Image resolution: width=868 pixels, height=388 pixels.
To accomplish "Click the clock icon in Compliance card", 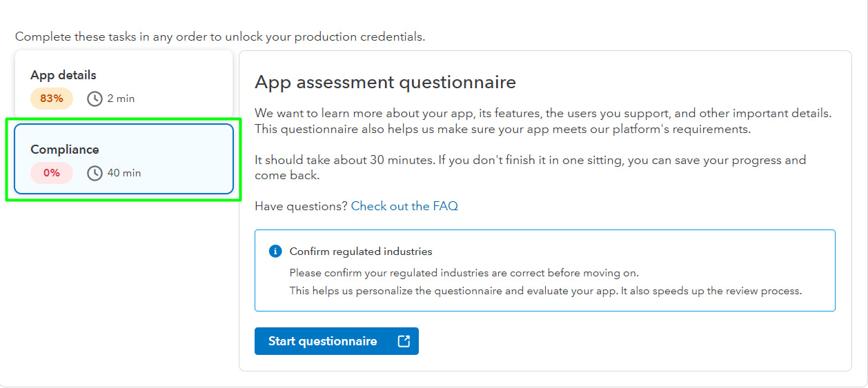I will [x=95, y=173].
